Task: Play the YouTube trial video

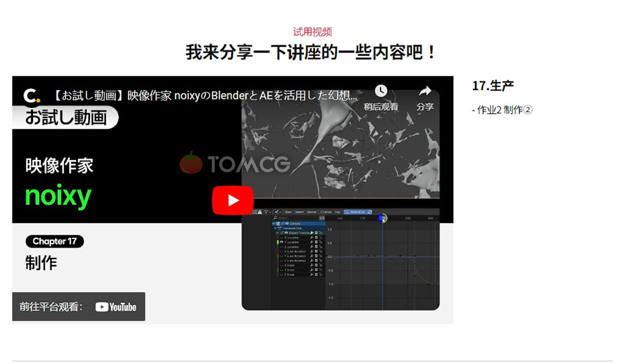Action: (x=233, y=200)
